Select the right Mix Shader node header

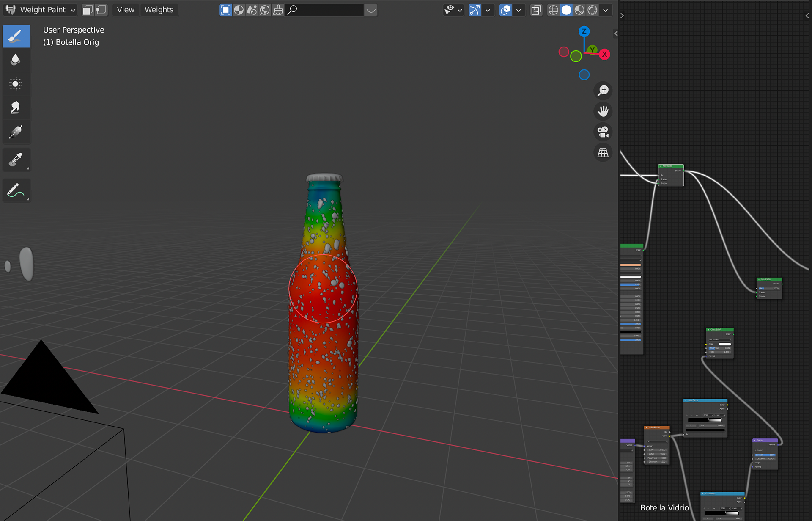click(769, 279)
